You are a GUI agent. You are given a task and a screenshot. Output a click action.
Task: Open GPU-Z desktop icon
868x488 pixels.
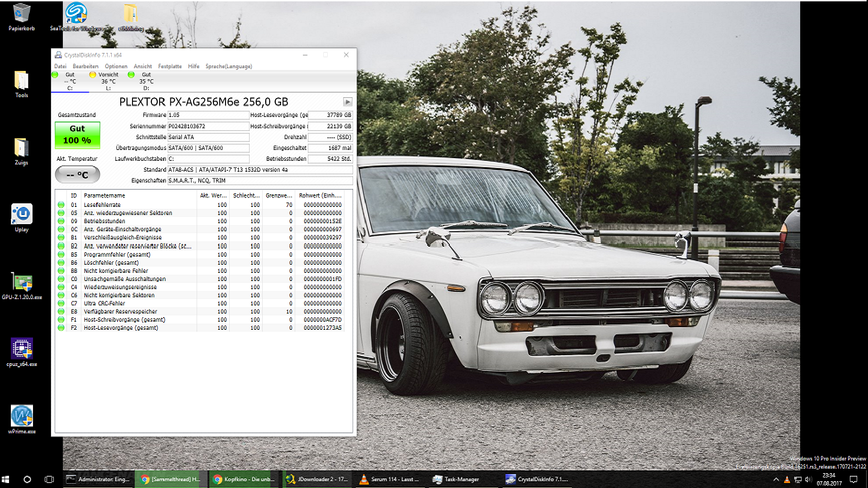pyautogui.click(x=22, y=283)
